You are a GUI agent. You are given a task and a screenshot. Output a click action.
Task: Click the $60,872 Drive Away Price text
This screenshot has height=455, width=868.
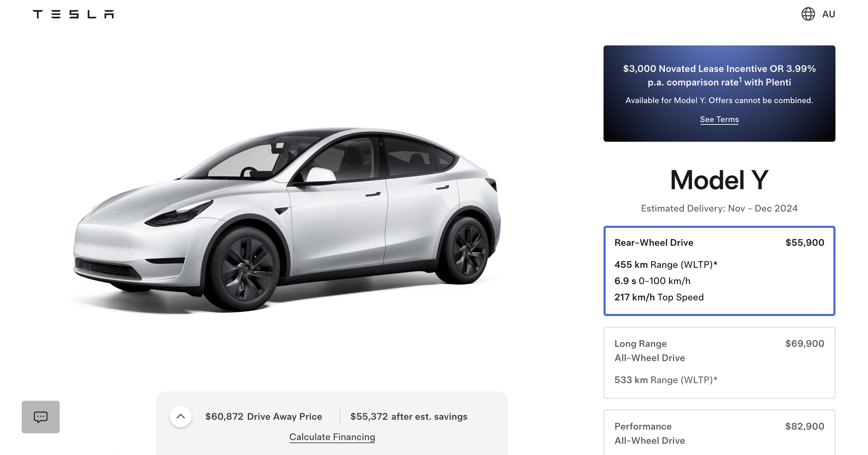click(x=263, y=416)
